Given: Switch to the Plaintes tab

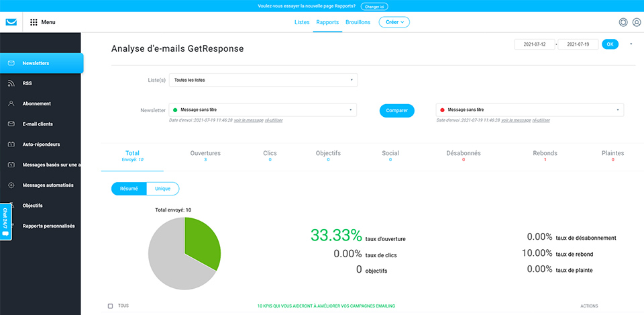Looking at the screenshot, I should [x=612, y=155].
